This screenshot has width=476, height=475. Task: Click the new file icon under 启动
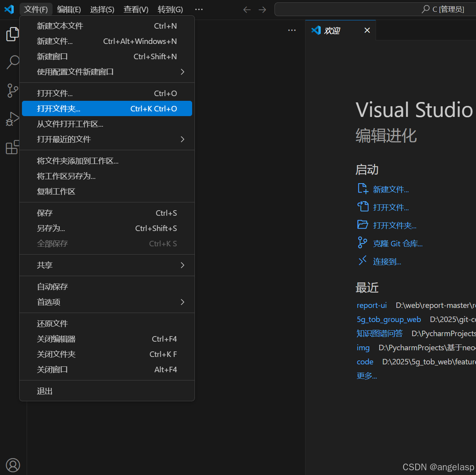(363, 189)
